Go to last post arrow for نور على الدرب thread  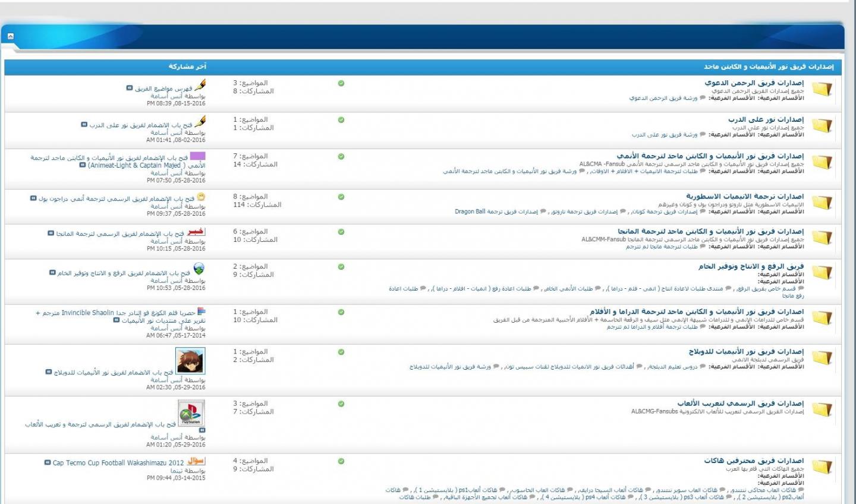pos(84,125)
